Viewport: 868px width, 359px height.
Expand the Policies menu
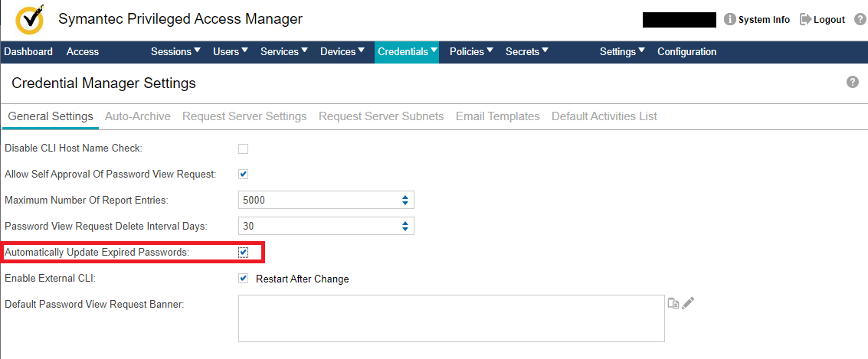tap(471, 51)
